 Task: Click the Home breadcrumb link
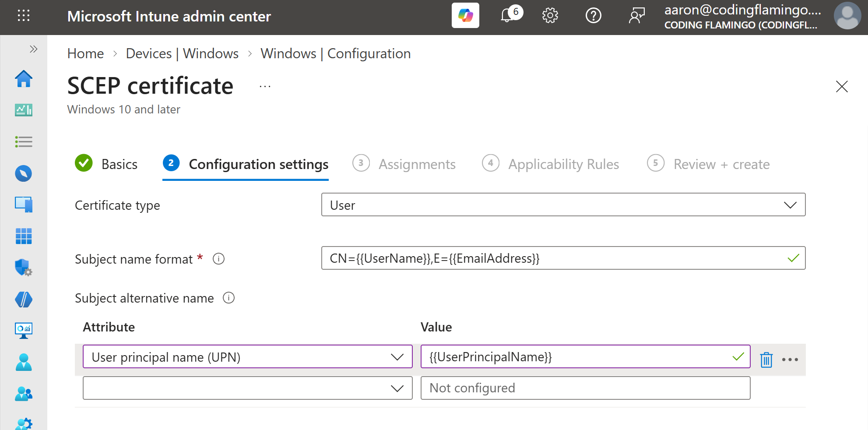[x=85, y=53]
